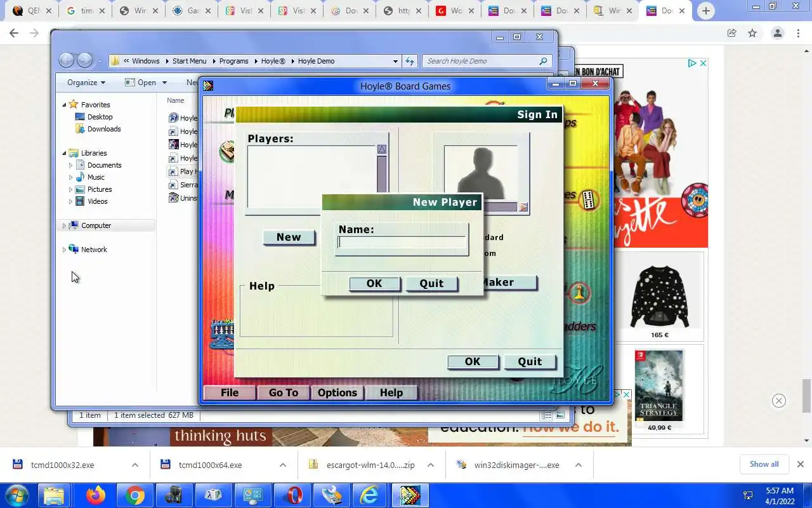Open the Chrome profile avatar icon
812x508 pixels.
click(777, 33)
